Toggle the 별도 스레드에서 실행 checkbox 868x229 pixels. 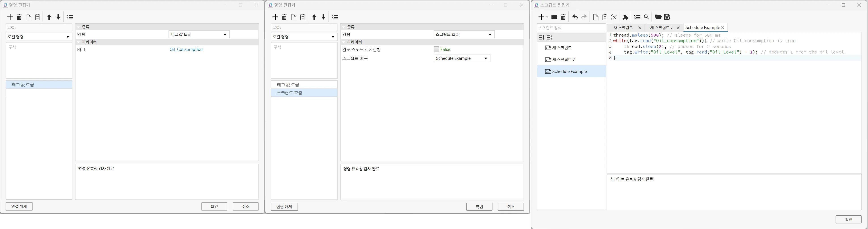(436, 50)
